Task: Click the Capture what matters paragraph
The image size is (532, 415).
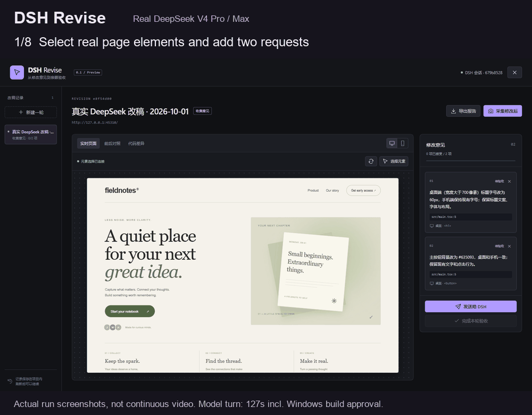Action: coord(137,292)
